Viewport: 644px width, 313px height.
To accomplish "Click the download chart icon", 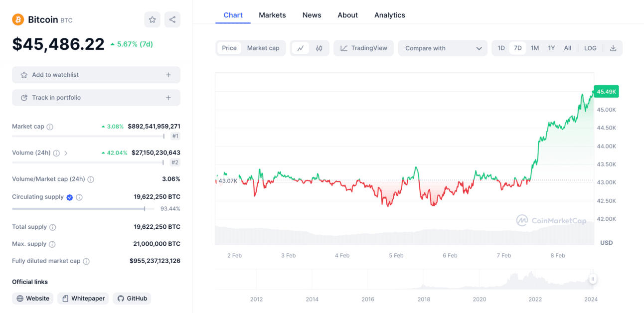I will pyautogui.click(x=613, y=48).
